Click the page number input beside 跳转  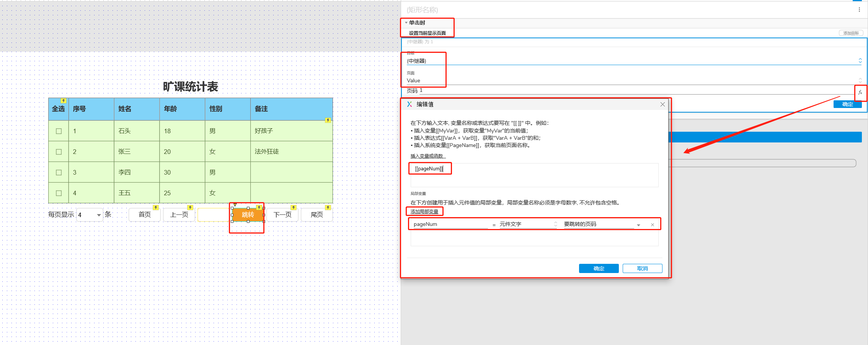[x=214, y=214]
